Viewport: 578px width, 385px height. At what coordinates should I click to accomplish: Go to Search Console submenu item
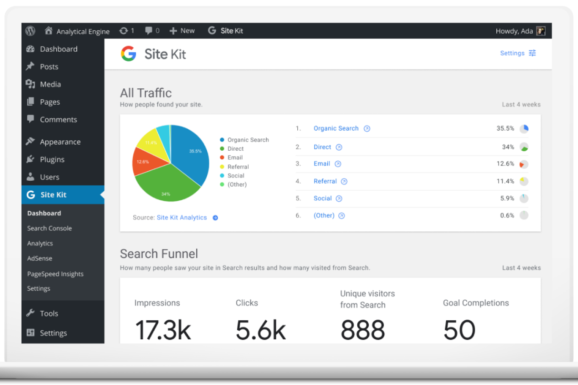[49, 228]
